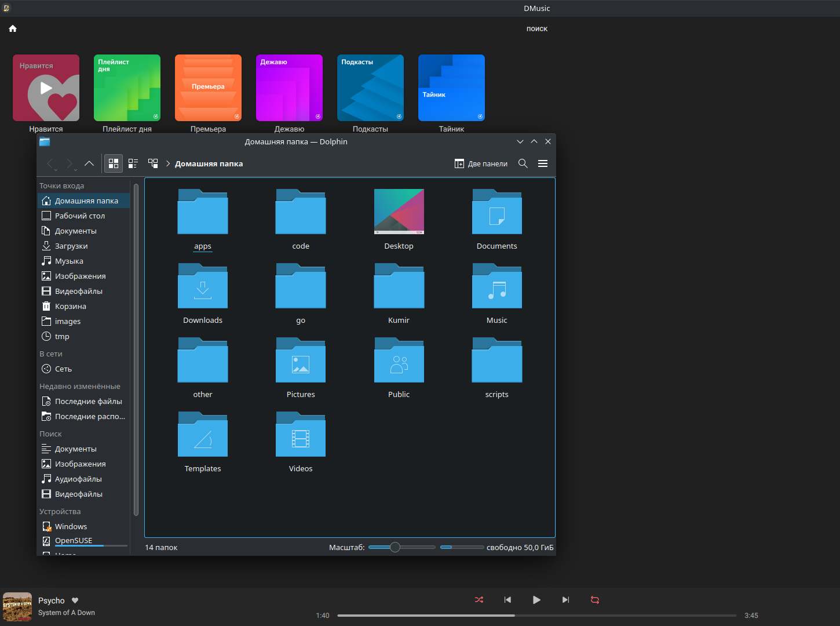Skip to previous track in DMusic
The image size is (840, 626).
pos(508,600)
